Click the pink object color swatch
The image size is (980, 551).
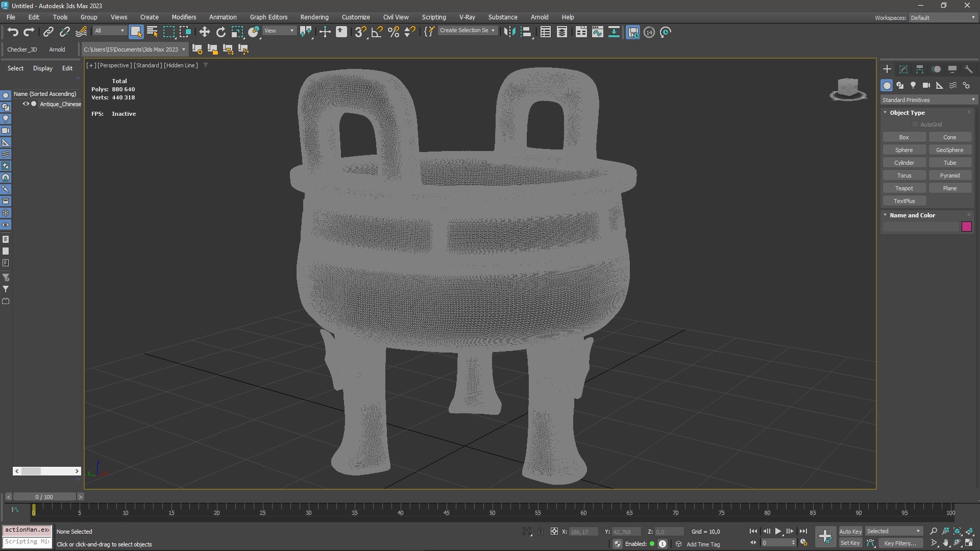(966, 227)
